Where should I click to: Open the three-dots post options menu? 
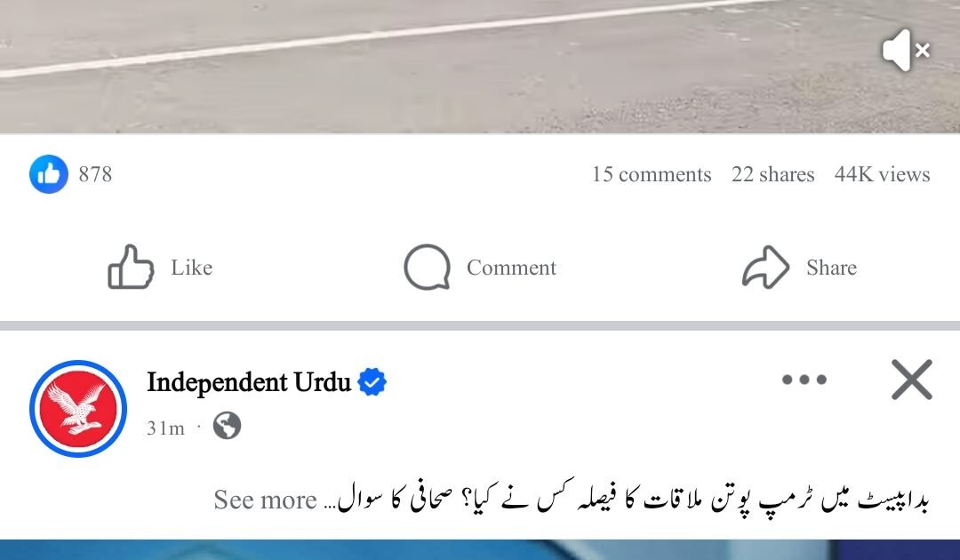(x=804, y=380)
